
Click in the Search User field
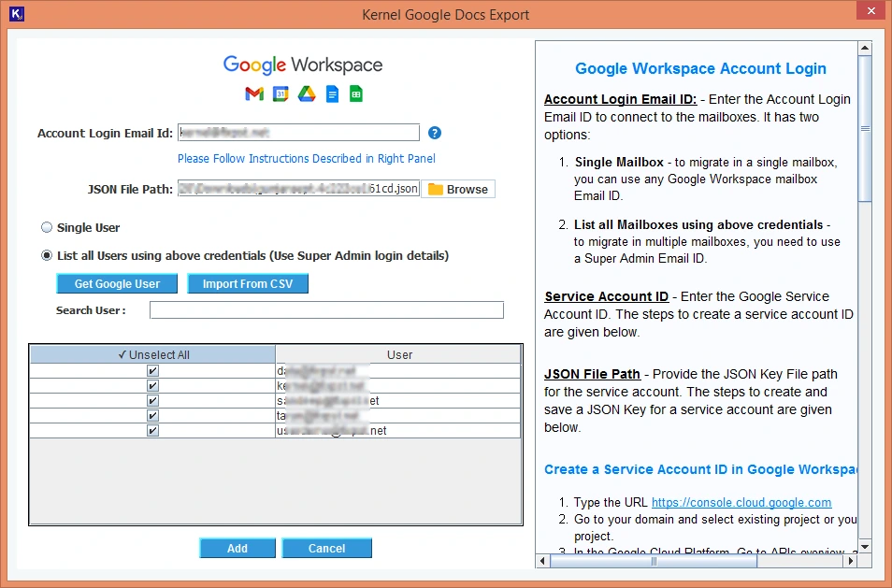pyautogui.click(x=326, y=310)
